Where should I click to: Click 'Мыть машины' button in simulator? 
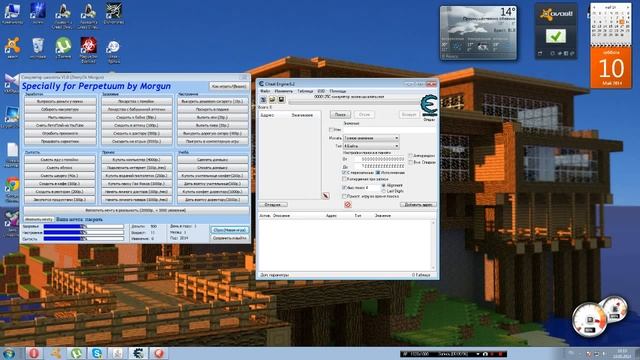coord(60,118)
